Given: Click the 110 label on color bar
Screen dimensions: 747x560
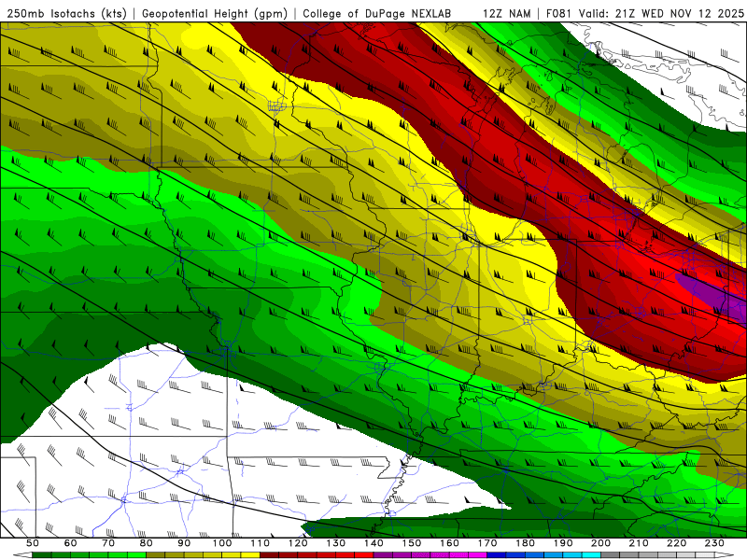Looking at the screenshot, I should [261, 543].
